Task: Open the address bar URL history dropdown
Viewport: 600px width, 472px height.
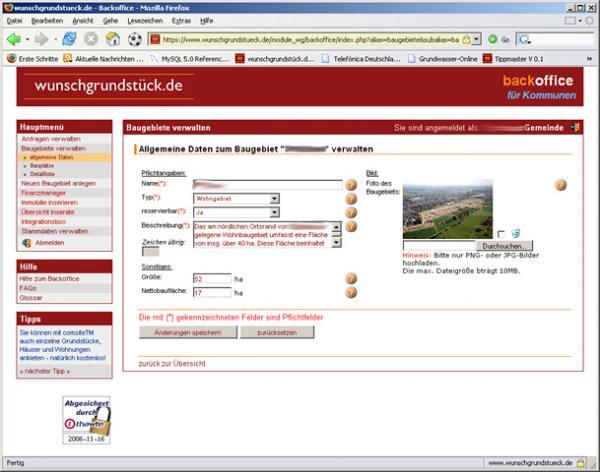Action: click(x=476, y=39)
